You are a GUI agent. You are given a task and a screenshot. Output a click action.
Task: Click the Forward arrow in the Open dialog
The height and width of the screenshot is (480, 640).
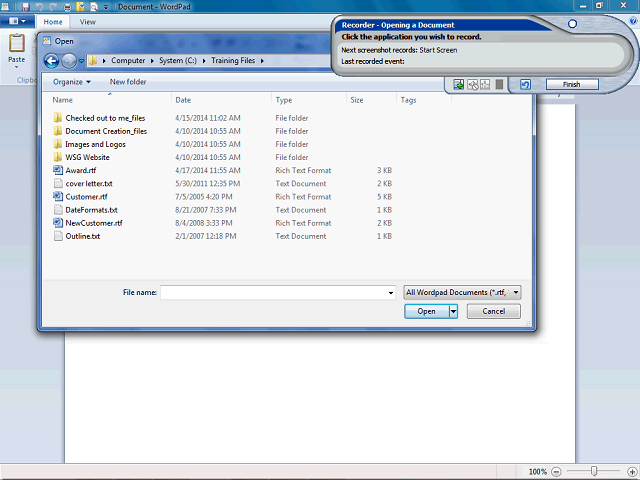[x=69, y=61]
